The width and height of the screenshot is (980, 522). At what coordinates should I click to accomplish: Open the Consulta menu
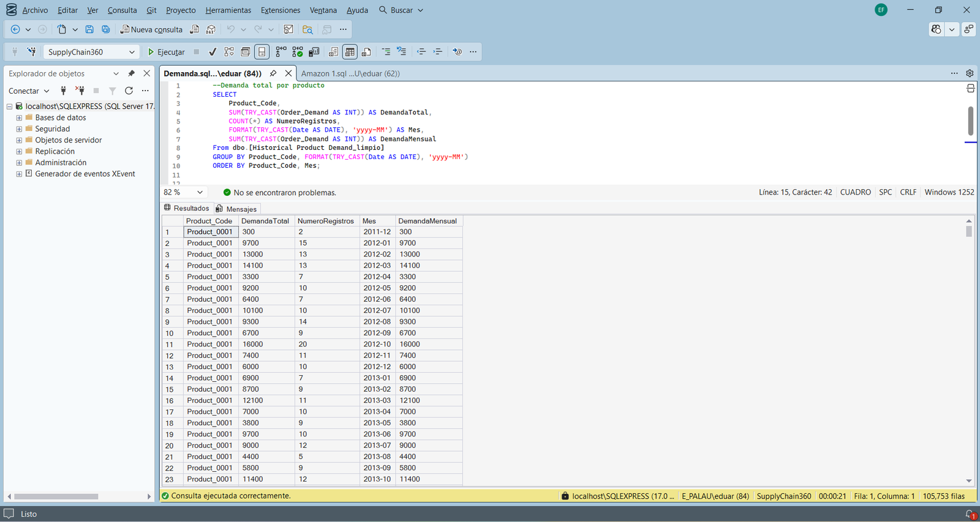pos(123,10)
